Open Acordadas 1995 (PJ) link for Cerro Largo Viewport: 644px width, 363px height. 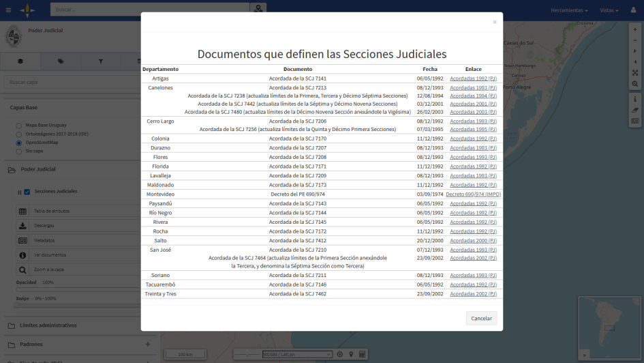click(473, 130)
